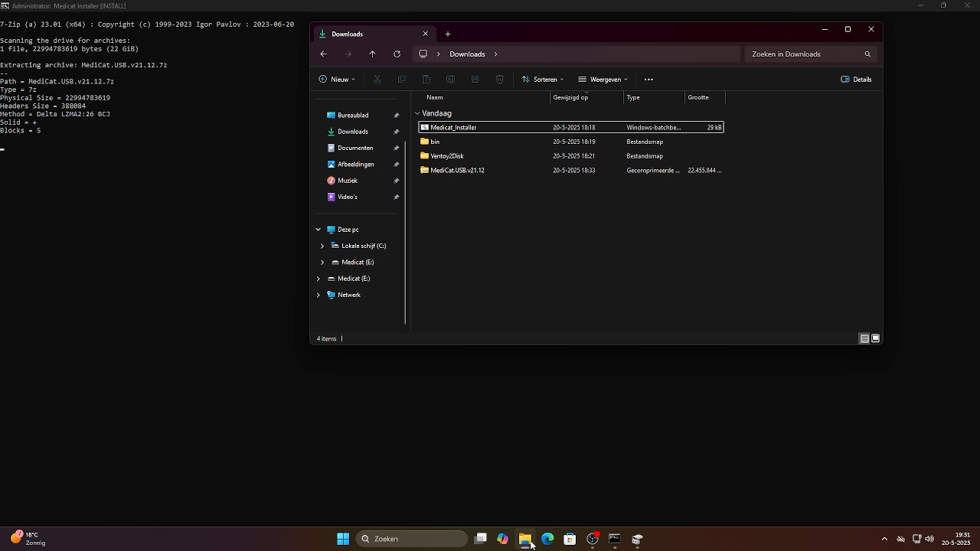Unpin Downloads pin in sidebar
The image size is (980, 551).
point(397,132)
